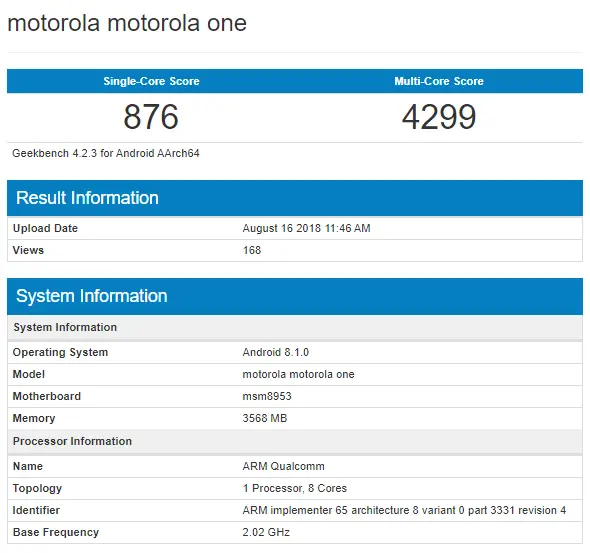590x553 pixels.
Task: Click the multi-core score value 4299
Action: click(439, 117)
